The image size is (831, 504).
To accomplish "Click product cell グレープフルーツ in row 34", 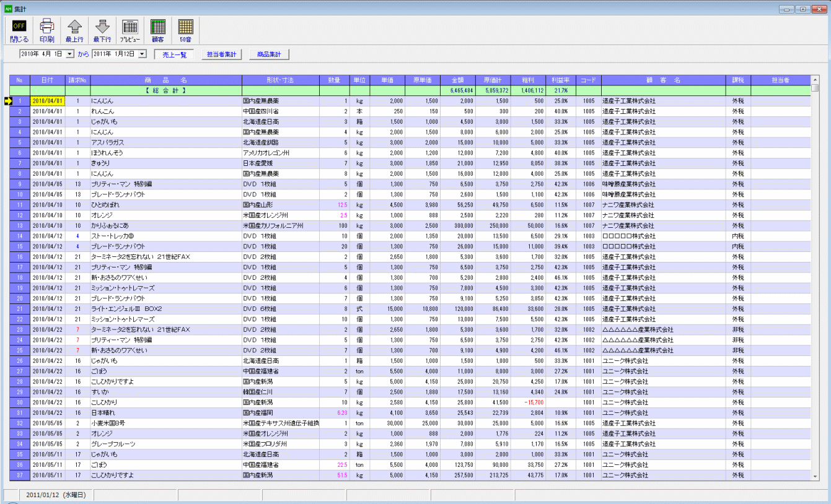I will click(x=165, y=444).
